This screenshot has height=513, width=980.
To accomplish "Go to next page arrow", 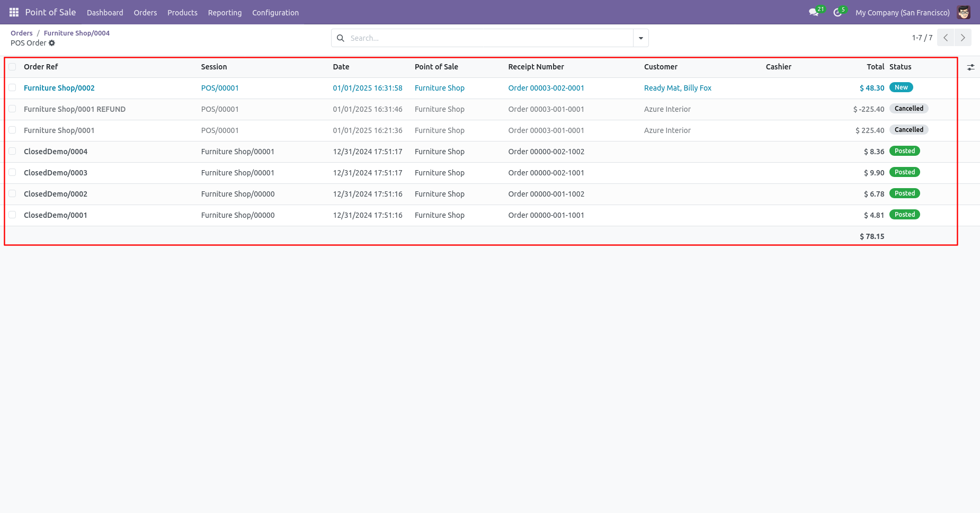I will 963,38.
